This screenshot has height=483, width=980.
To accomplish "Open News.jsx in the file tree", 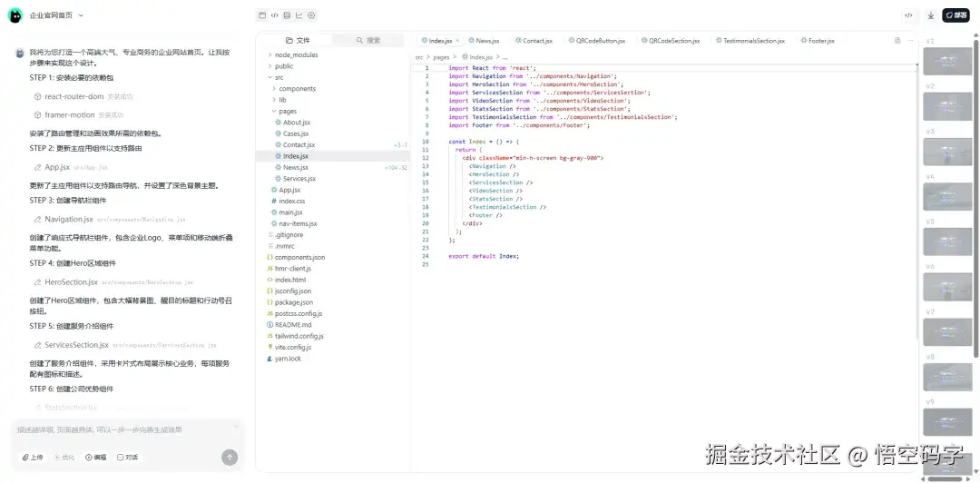I will click(x=296, y=168).
